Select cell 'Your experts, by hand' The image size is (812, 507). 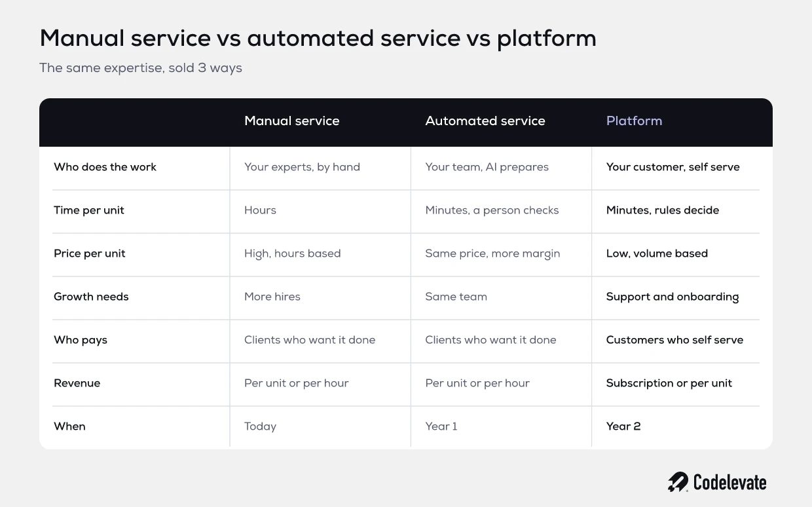click(303, 167)
